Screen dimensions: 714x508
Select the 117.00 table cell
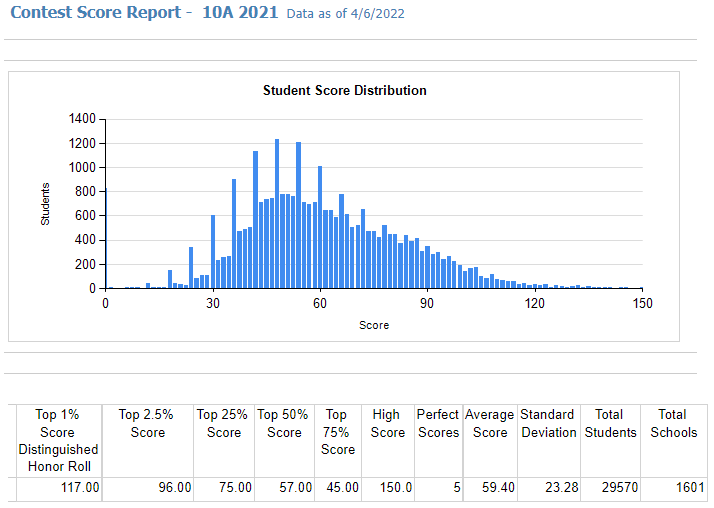58,488
